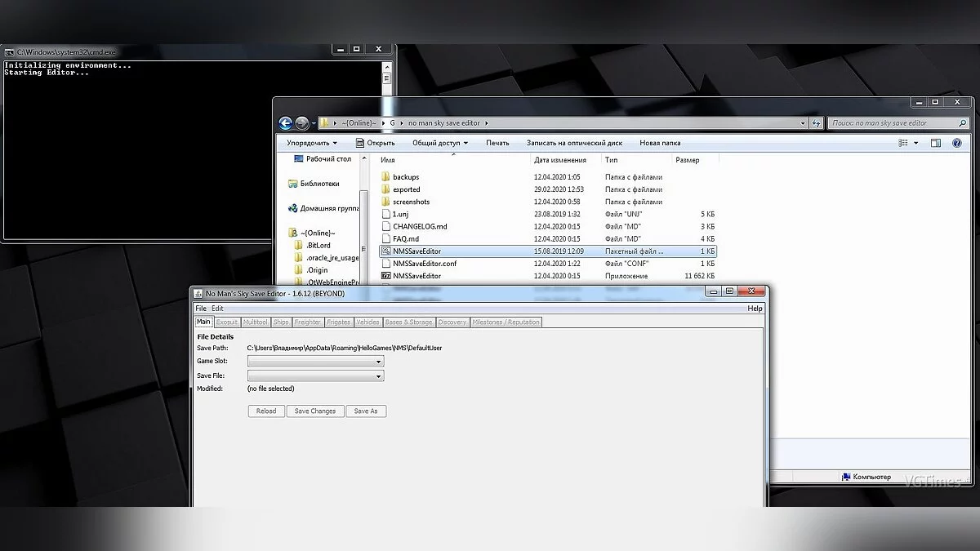Click the Reload button
Image resolution: width=980 pixels, height=551 pixels.
coord(266,411)
